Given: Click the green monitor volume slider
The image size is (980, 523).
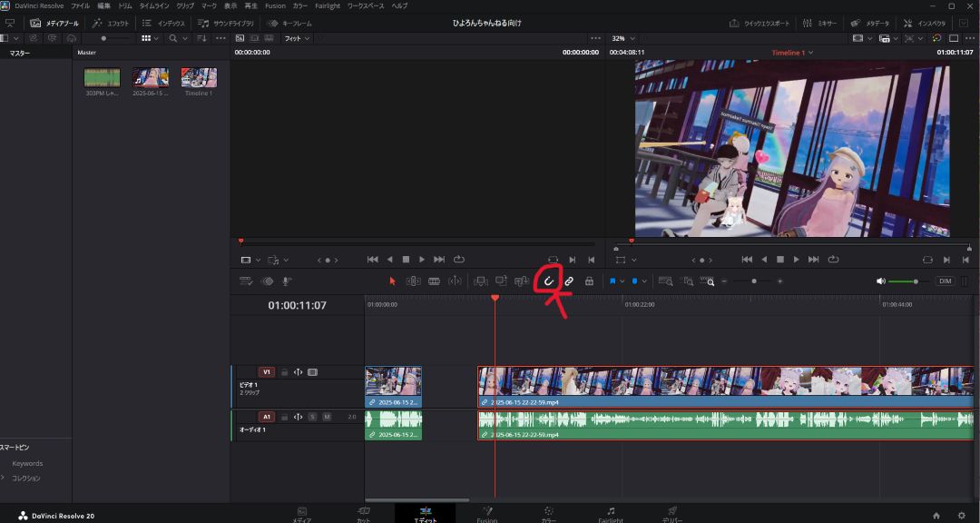Looking at the screenshot, I should point(902,281).
